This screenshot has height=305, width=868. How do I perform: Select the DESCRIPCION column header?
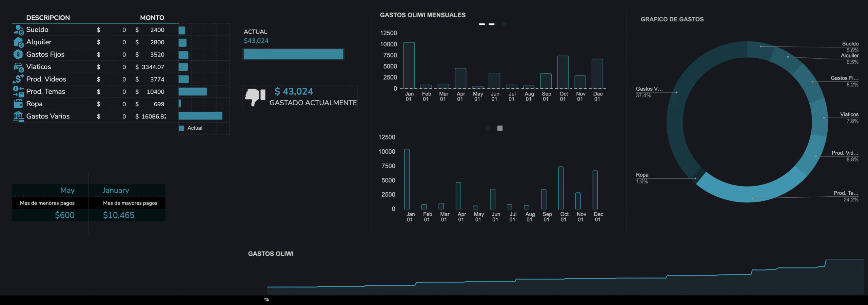point(48,18)
